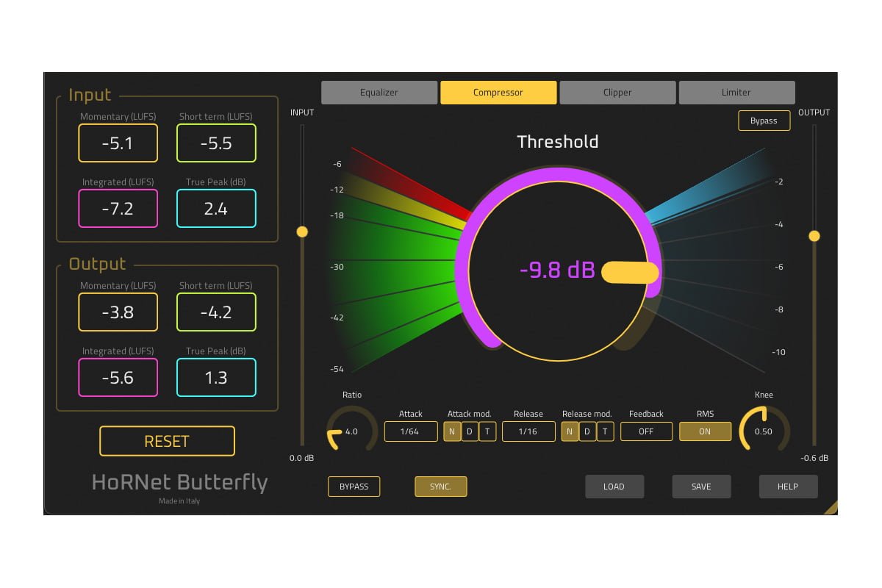Screen dimensions: 882x588
Task: Open the Limiter tab
Action: pos(736,93)
